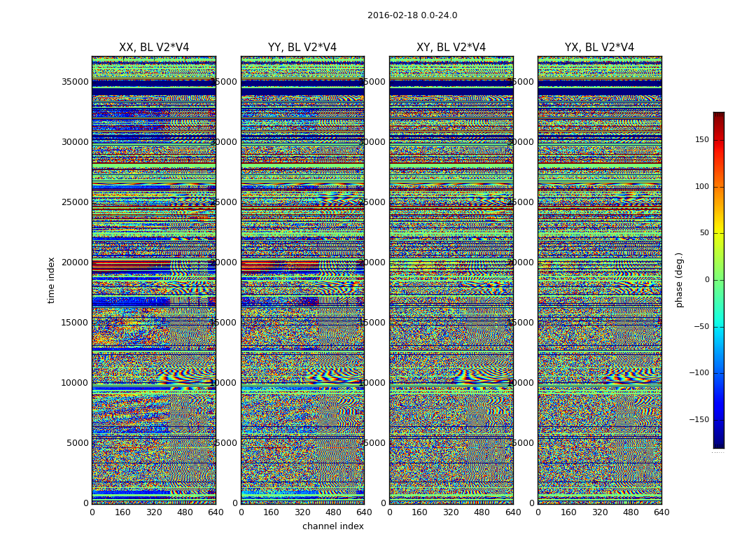
Task: Click the 150 tick label on colorbar
Action: click(x=702, y=140)
